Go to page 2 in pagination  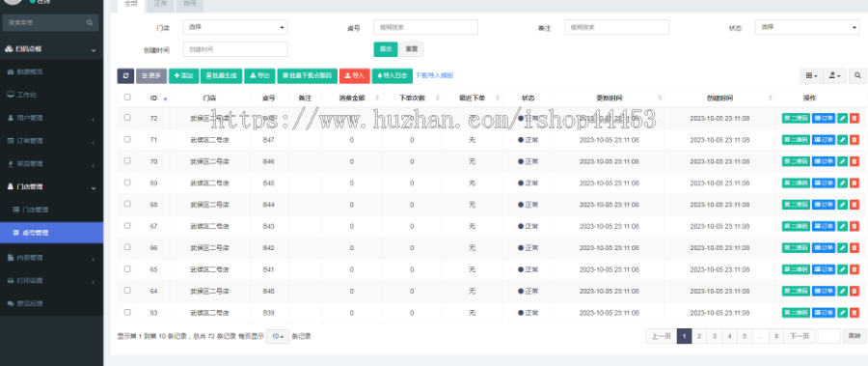click(x=700, y=336)
